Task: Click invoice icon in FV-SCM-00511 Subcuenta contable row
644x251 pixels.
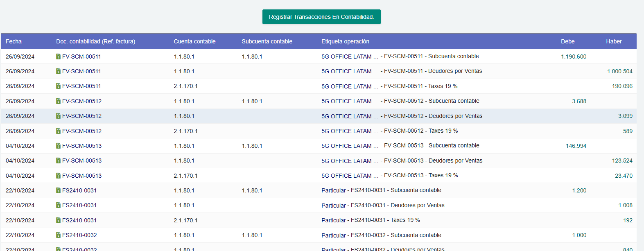Action: coord(58,57)
